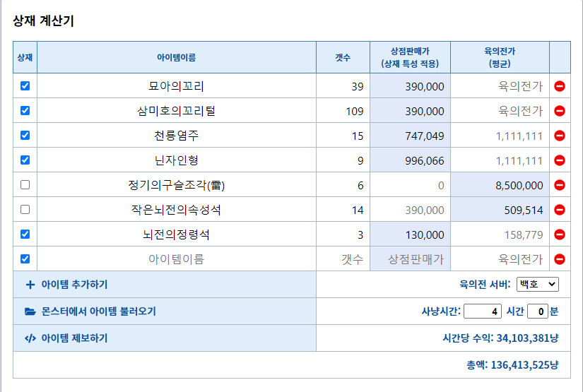Screen dimensions: 583x392
Task: Open 아이템 제보하기 link
Action: [67, 338]
